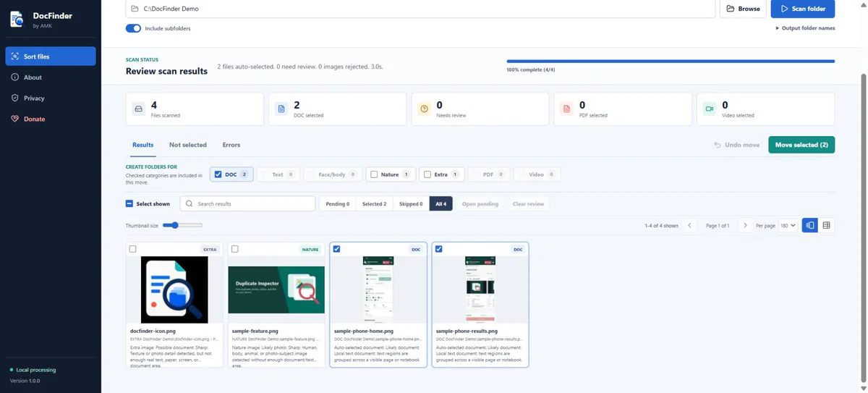Open docfinder-icon.png thumbnail
Screen dimensions: 868x393
174,290
